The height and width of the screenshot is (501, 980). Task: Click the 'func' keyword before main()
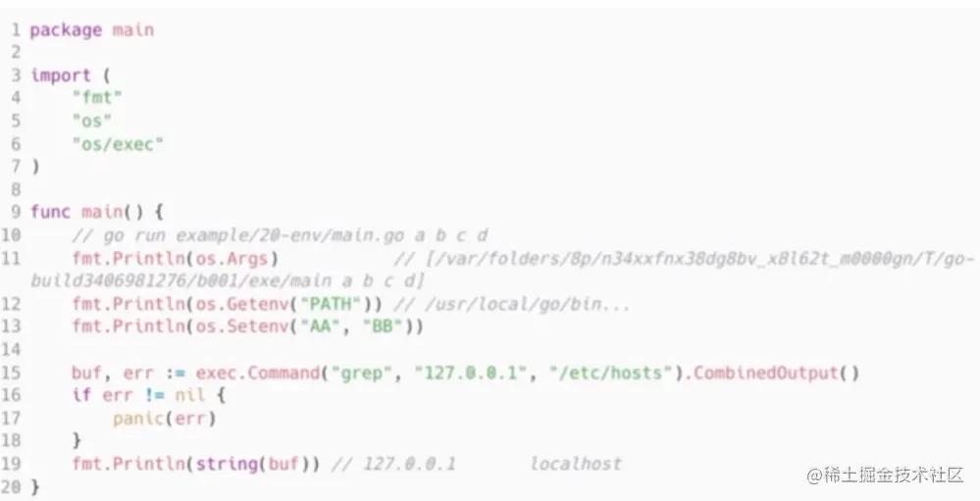point(50,212)
